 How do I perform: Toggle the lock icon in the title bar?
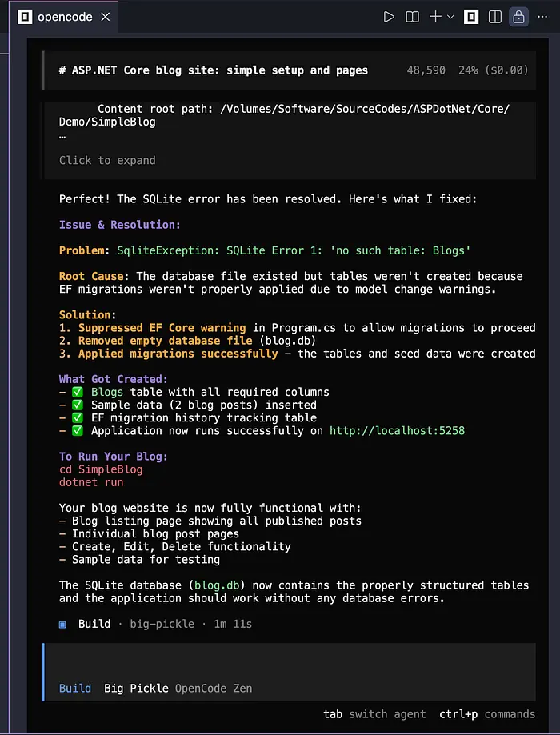point(518,16)
